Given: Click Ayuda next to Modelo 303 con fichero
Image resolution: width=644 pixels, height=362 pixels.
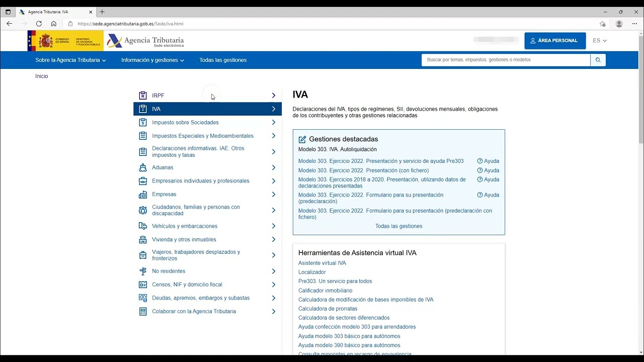Looking at the screenshot, I should coord(488,170).
